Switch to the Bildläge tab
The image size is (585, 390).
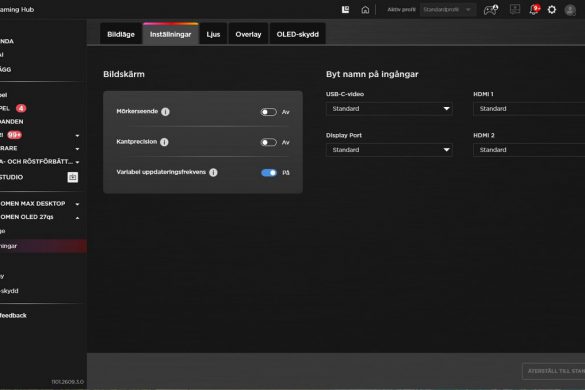click(121, 34)
